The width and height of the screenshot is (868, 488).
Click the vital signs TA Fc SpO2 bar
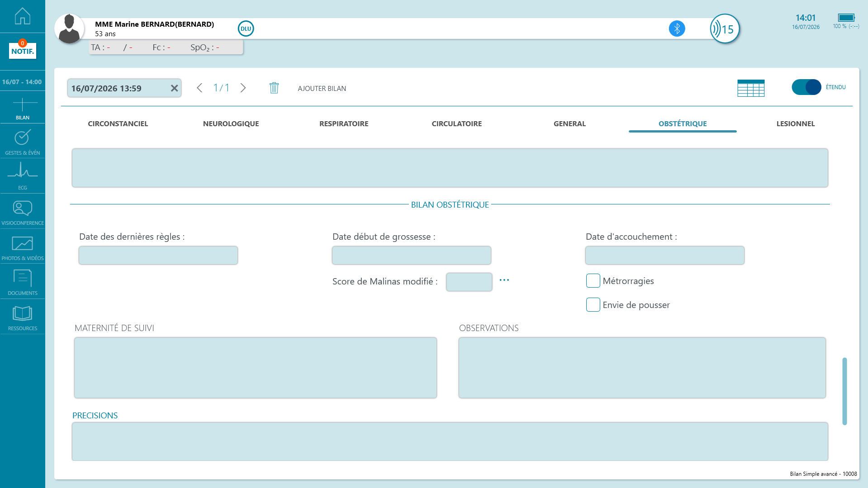click(x=166, y=47)
